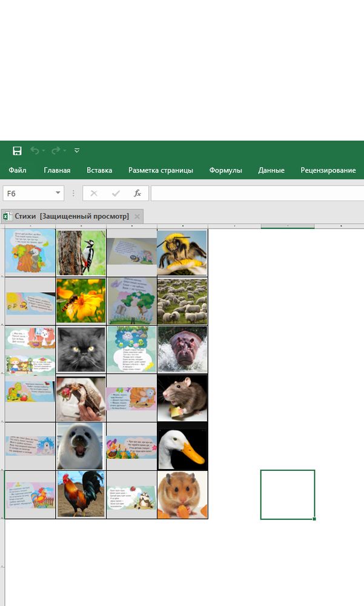364x606 pixels.
Task: Open the Формулы ribbon tab
Action: [225, 170]
